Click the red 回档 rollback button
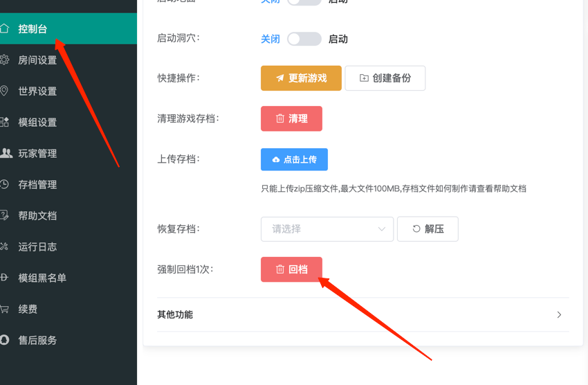 [291, 269]
